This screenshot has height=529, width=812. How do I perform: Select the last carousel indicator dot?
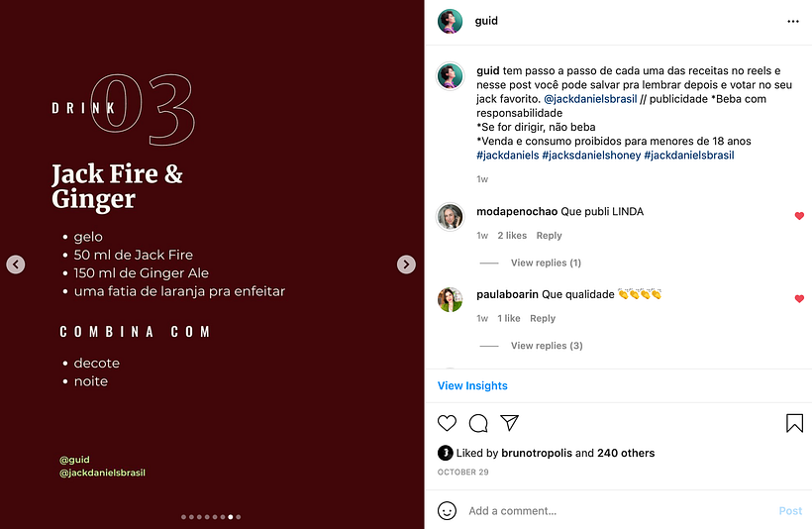point(239,516)
